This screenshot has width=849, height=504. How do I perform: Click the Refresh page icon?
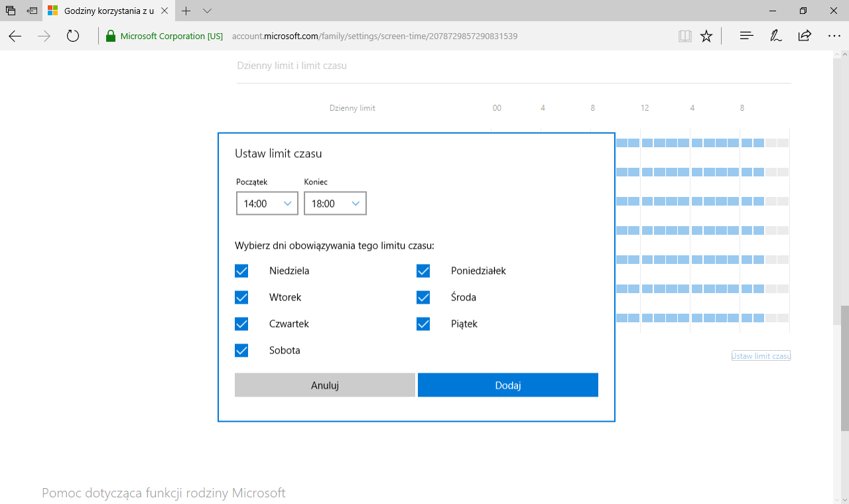[73, 36]
